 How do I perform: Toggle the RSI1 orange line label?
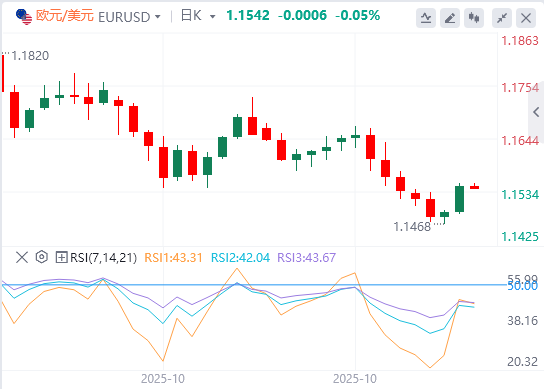(173, 258)
